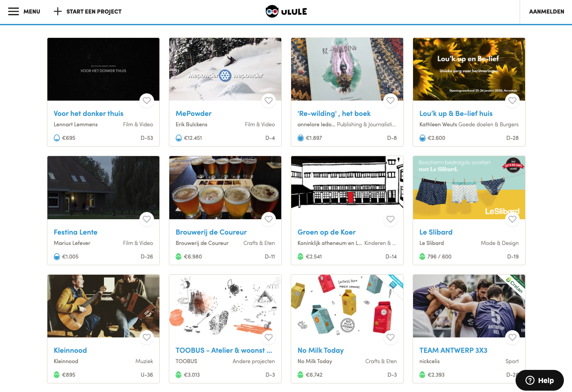Click the funding icon next to €1.897

[301, 138]
